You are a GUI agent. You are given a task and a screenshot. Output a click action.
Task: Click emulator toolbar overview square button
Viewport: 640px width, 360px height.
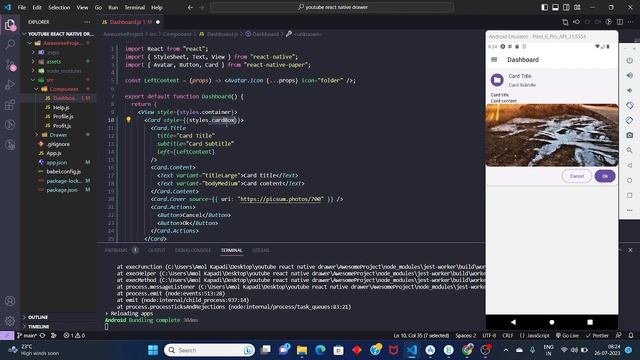click(x=629, y=195)
